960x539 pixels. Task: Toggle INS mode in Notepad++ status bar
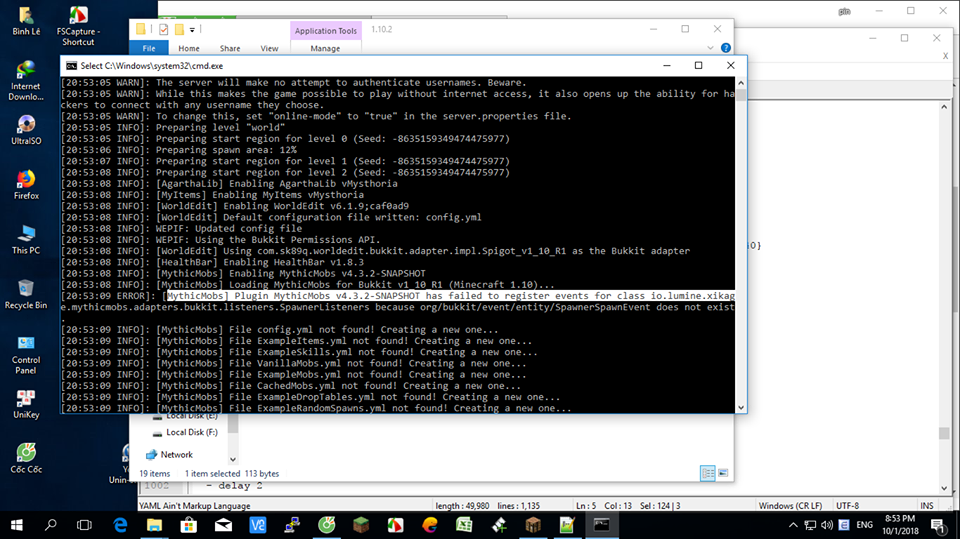pyautogui.click(x=926, y=506)
